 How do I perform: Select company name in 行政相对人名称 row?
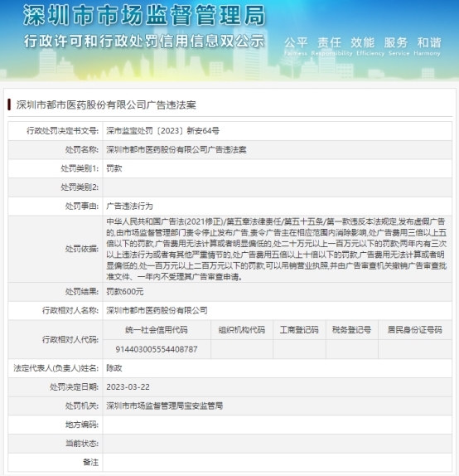tap(157, 310)
